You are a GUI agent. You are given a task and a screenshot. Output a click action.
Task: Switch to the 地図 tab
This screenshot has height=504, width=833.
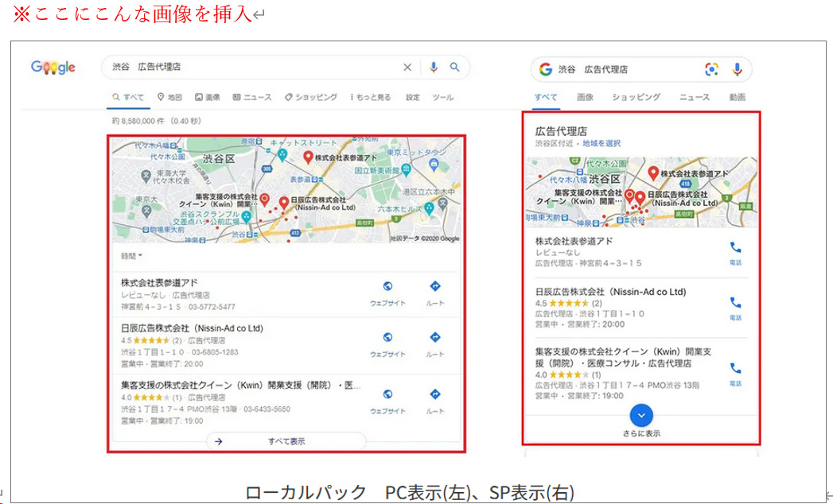169,98
